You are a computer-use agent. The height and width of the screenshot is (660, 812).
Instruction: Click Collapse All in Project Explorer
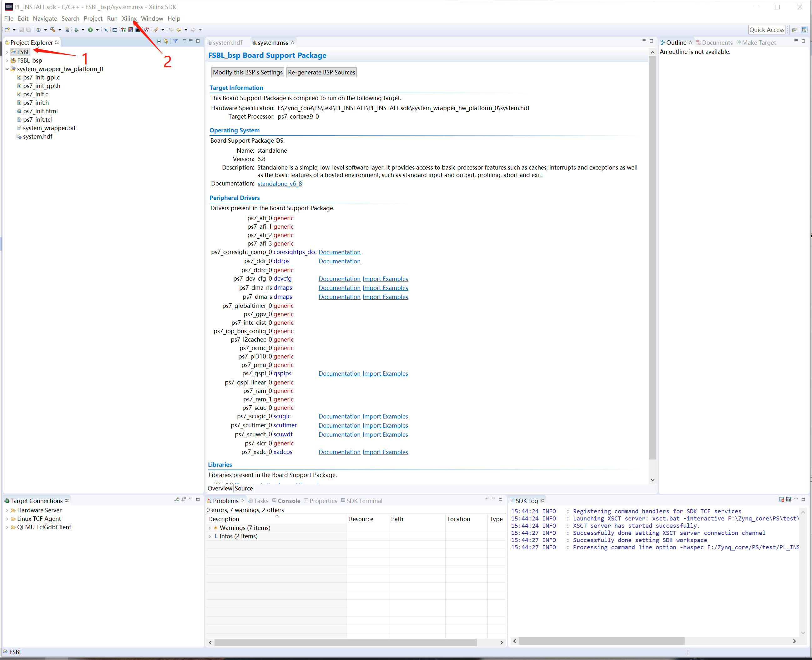click(x=159, y=41)
